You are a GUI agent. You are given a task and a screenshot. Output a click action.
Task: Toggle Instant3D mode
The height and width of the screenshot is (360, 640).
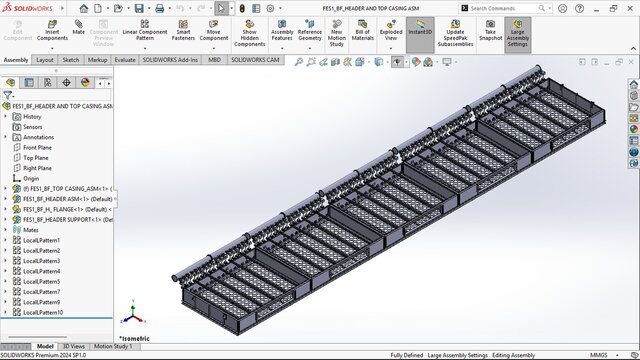(x=420, y=35)
